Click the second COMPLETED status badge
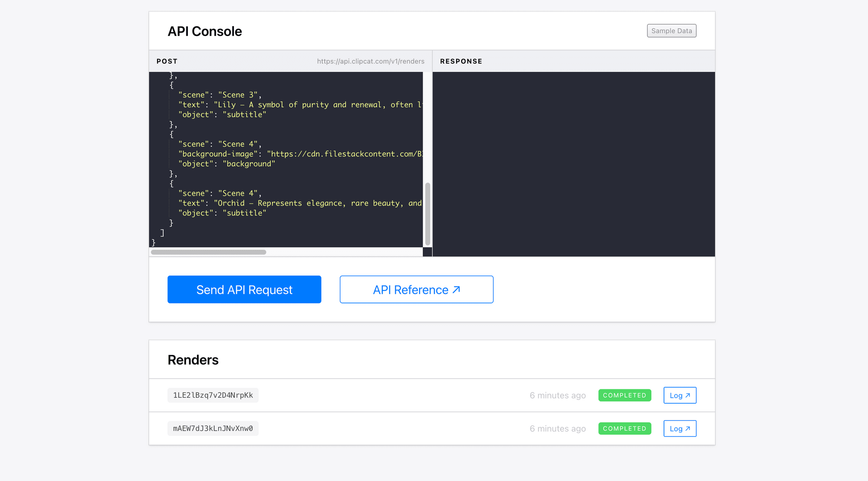 (624, 428)
